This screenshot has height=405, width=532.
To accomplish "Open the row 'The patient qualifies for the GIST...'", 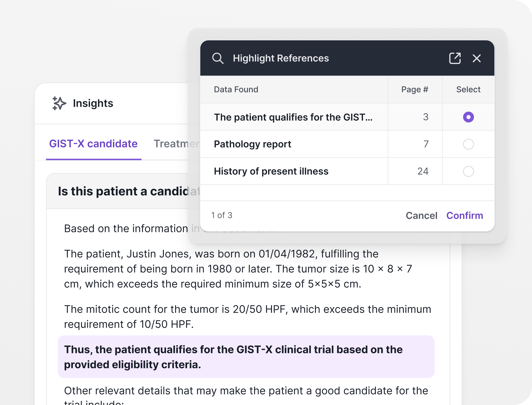I will coord(293,117).
